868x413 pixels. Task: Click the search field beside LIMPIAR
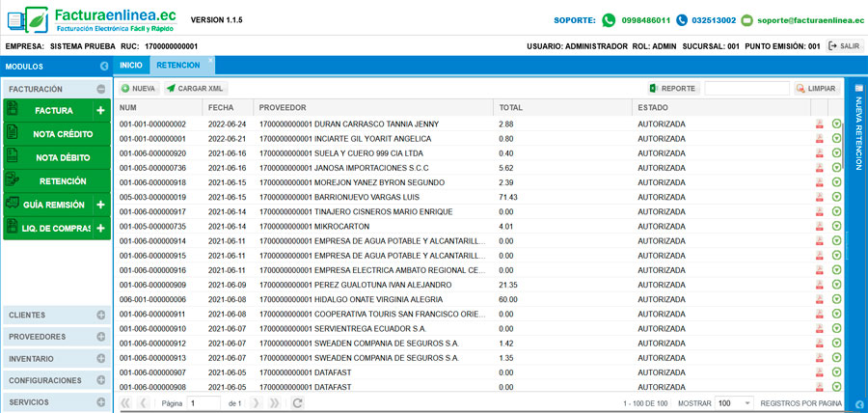pyautogui.click(x=746, y=88)
